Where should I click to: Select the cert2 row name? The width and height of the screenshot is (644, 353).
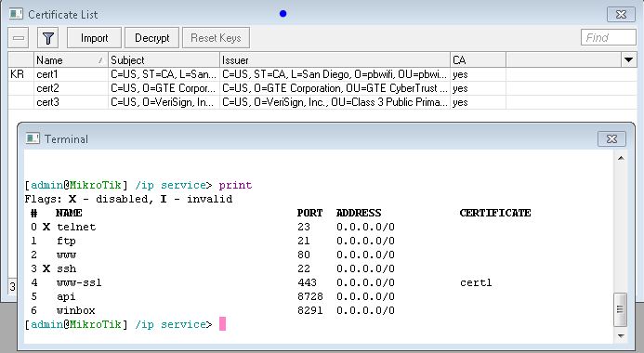pyautogui.click(x=47, y=88)
